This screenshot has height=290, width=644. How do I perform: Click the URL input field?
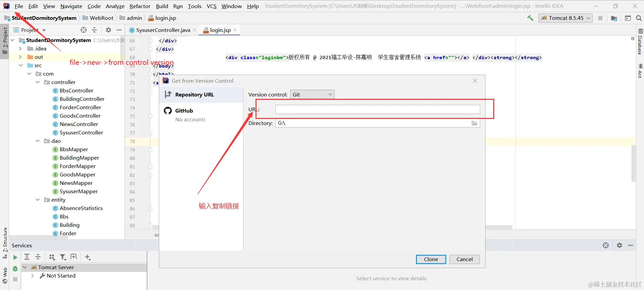[x=378, y=109]
